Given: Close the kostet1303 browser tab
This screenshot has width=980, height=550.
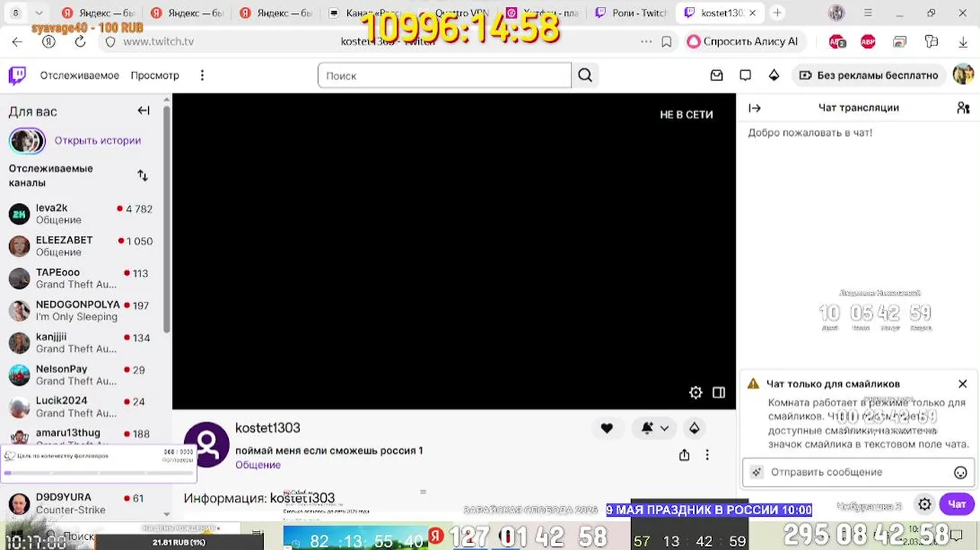Looking at the screenshot, I should click(753, 13).
